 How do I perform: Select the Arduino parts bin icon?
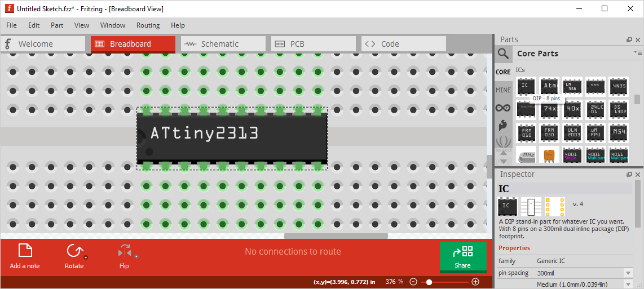503,108
